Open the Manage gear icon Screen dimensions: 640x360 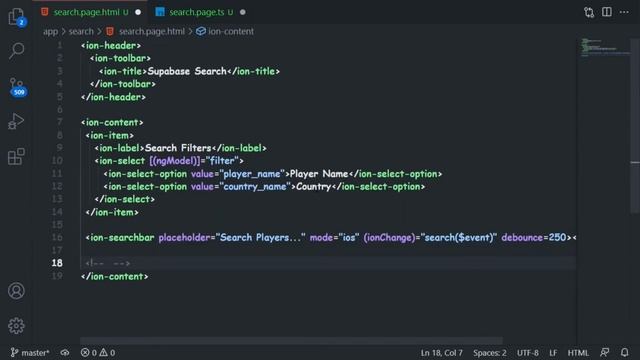[x=16, y=326]
